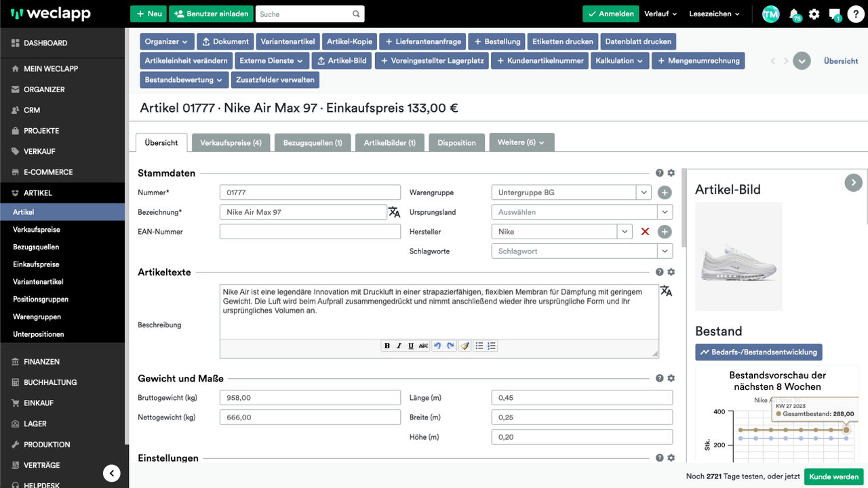Switch to Bezugsquellen (1) tab
The width and height of the screenshot is (868, 488).
313,142
